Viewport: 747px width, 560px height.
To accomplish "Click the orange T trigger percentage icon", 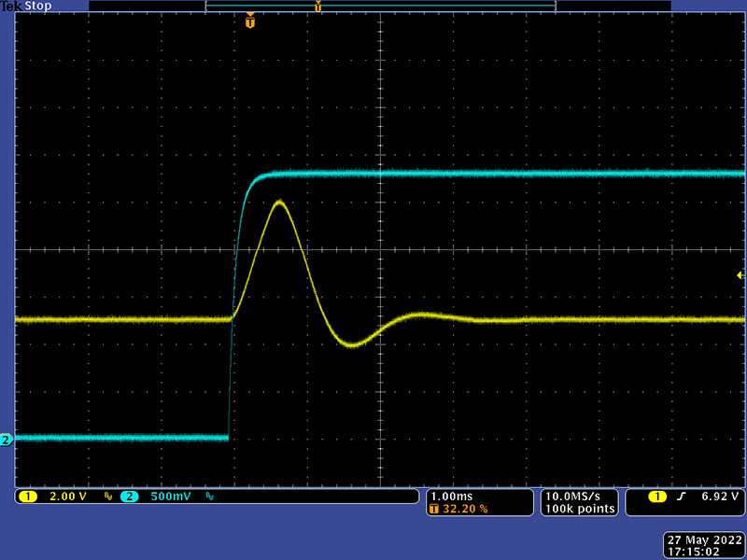I will (433, 510).
